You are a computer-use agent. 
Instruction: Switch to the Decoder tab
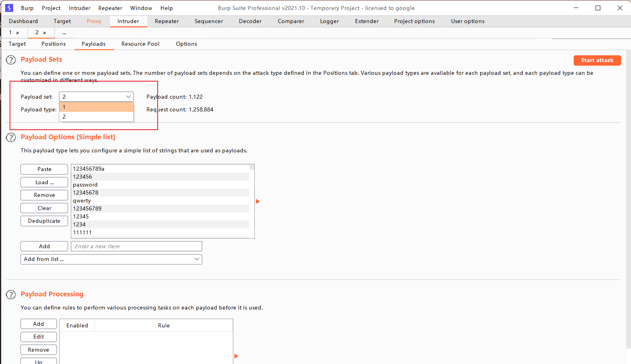pos(250,21)
